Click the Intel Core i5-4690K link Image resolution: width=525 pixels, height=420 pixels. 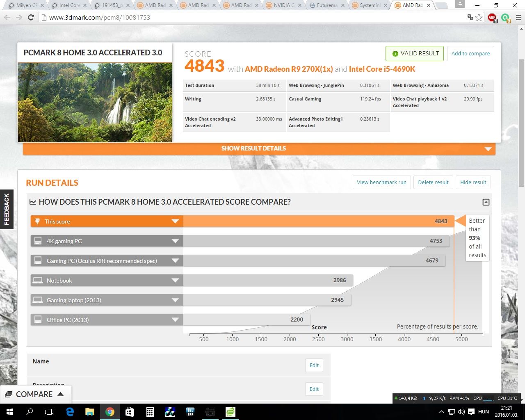pyautogui.click(x=382, y=69)
